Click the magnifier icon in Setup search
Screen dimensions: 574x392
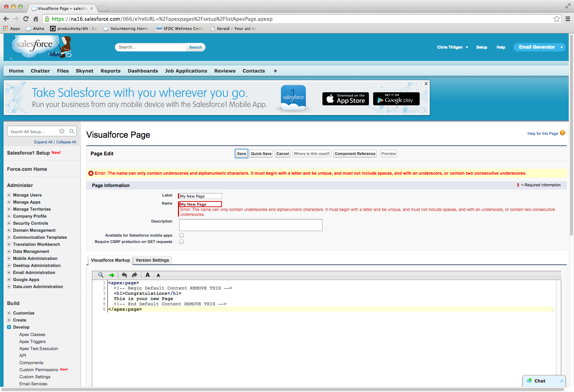72,131
